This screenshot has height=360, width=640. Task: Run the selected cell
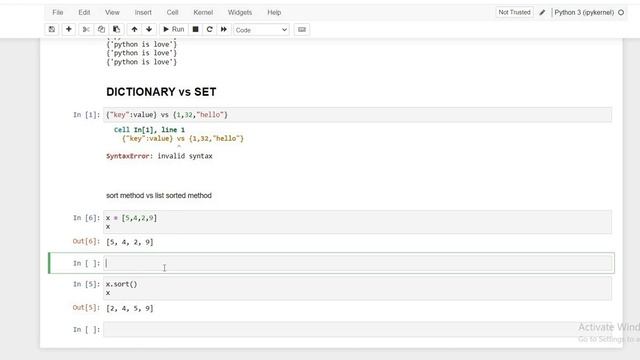coord(173,29)
